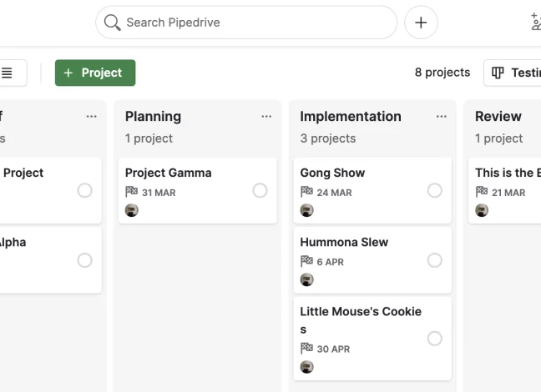Click owner avatar on Little Mouse's Cookies
The height and width of the screenshot is (392, 541).
coord(306,367)
